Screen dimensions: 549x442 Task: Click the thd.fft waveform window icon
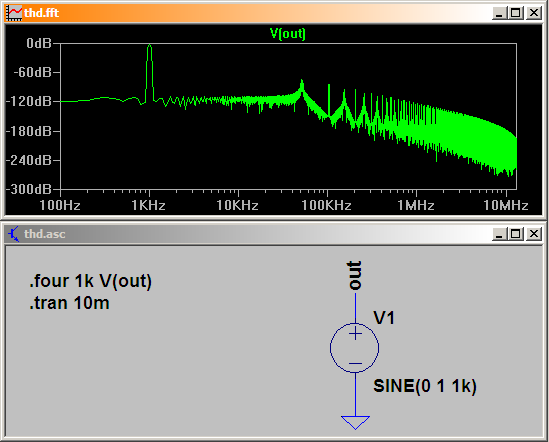pyautogui.click(x=14, y=13)
